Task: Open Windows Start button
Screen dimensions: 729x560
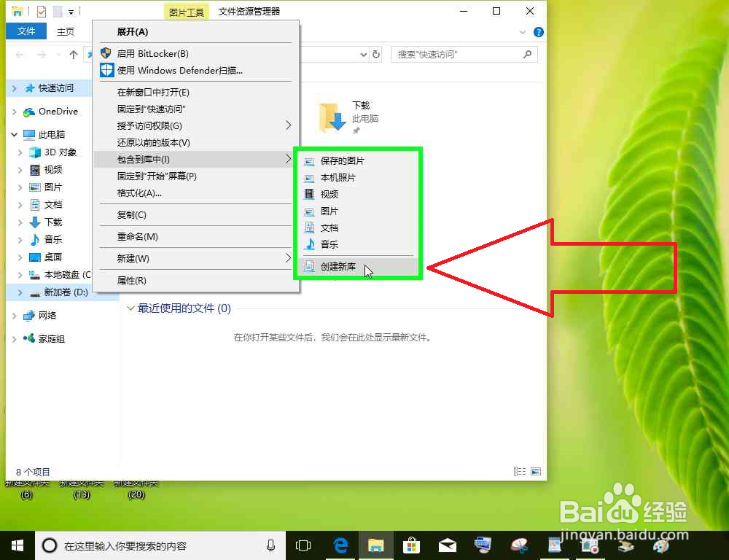Action: [17, 545]
